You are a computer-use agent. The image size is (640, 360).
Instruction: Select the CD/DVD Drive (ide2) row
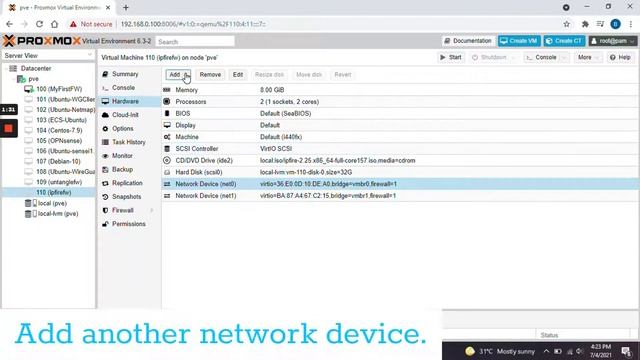click(400, 161)
